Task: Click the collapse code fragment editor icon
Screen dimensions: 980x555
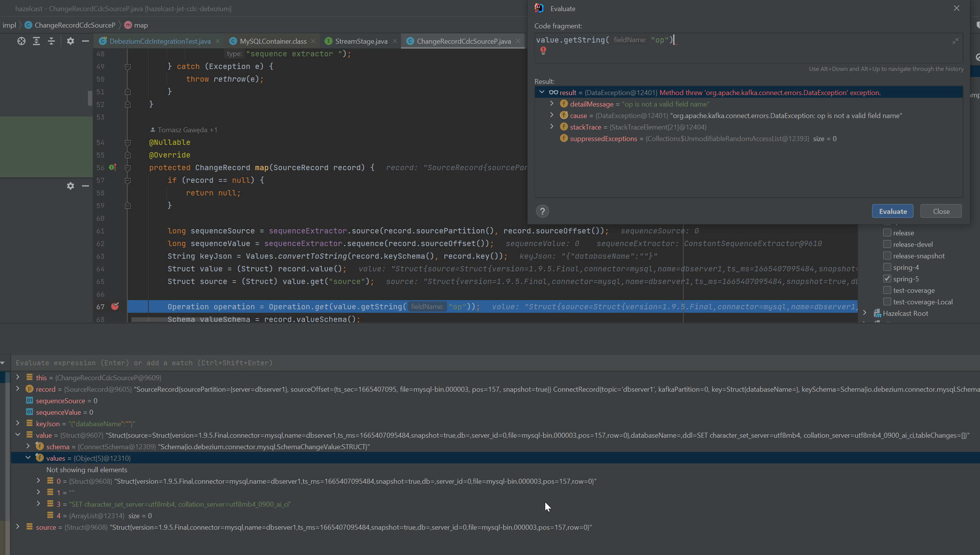Action: pos(955,41)
